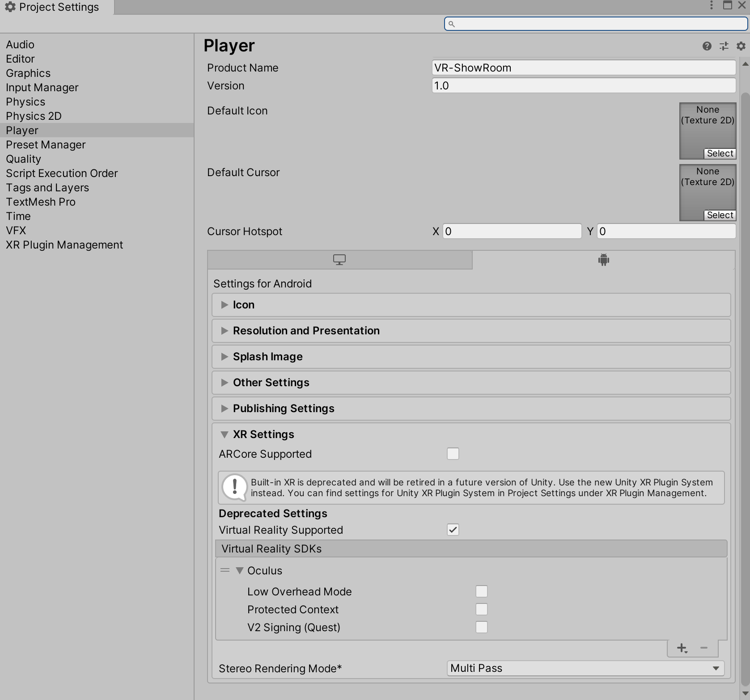750x700 pixels.
Task: Click the Deprecated Settings heading
Action: click(273, 514)
